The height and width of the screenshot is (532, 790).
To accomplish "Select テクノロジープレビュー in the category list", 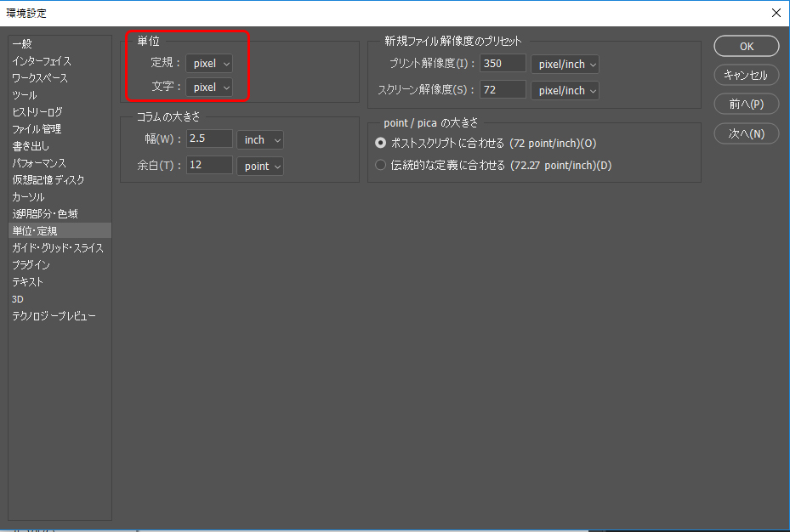I will (x=60, y=315).
